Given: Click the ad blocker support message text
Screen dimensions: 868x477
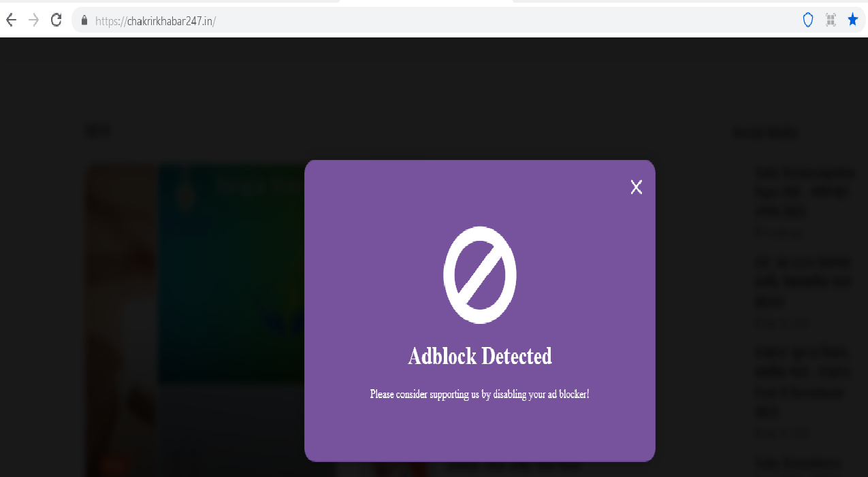Looking at the screenshot, I should click(x=479, y=393).
